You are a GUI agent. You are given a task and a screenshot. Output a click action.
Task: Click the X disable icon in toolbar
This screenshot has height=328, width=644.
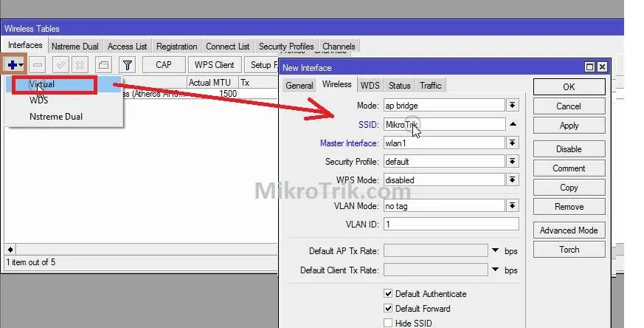[x=80, y=65]
